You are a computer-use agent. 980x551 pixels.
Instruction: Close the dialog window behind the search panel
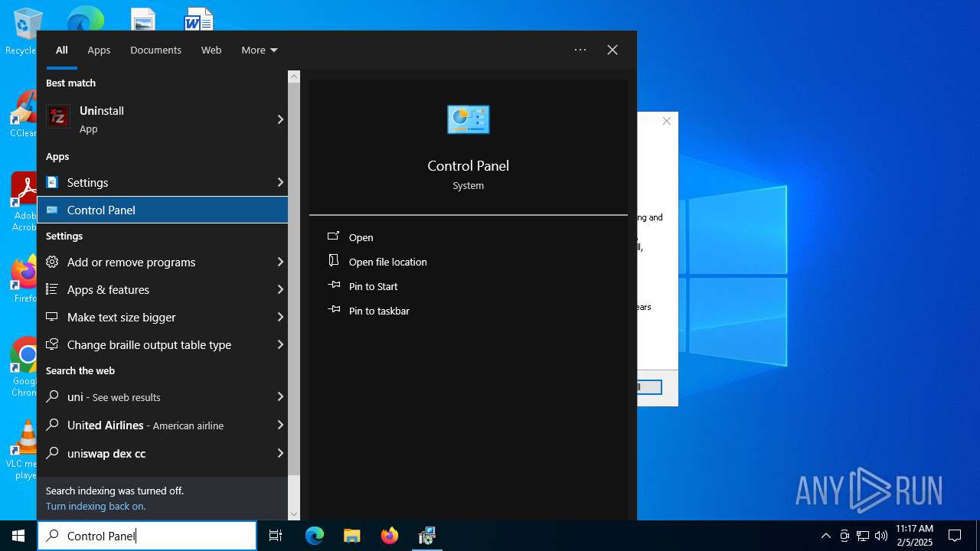coord(667,121)
